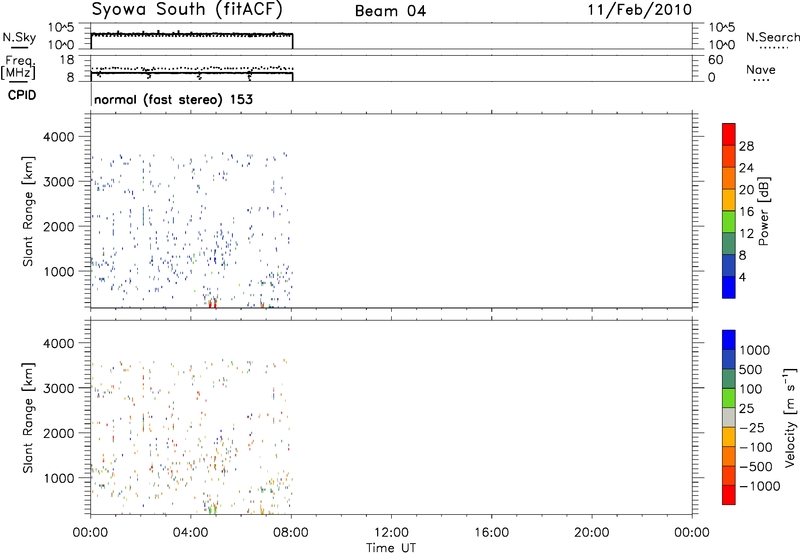800x554 pixels.
Task: Click the 500 tick on velocity colorbar
Action: coord(753,369)
